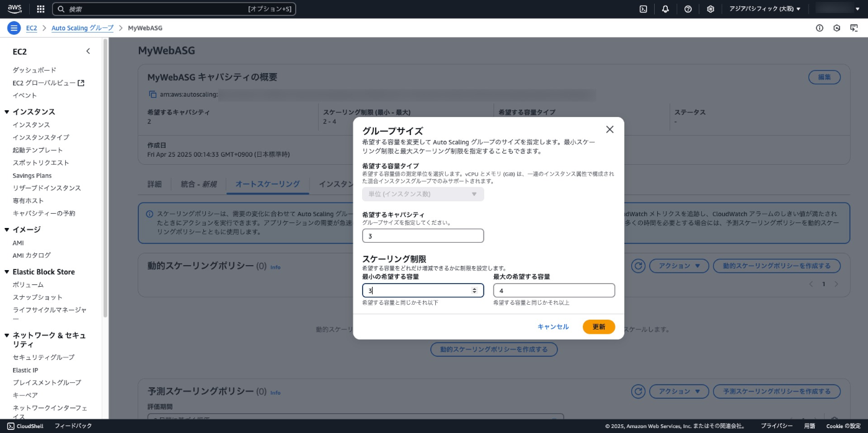Select the オートスケーリング tab

pos(267,184)
